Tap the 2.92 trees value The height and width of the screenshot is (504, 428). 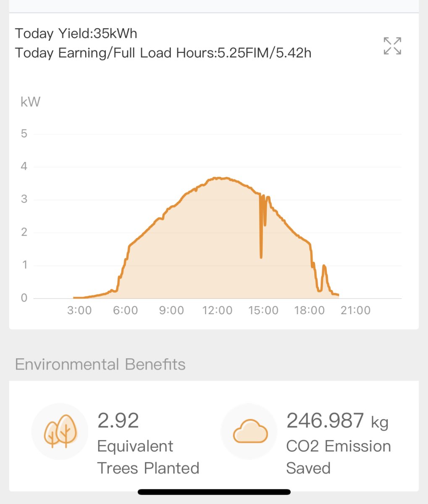point(118,420)
